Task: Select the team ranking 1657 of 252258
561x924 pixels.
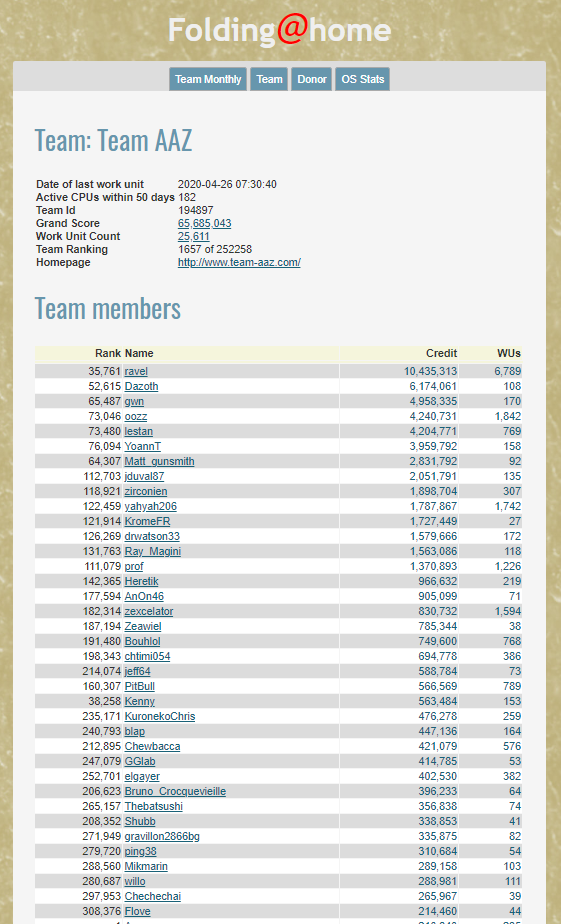Action: pos(215,249)
